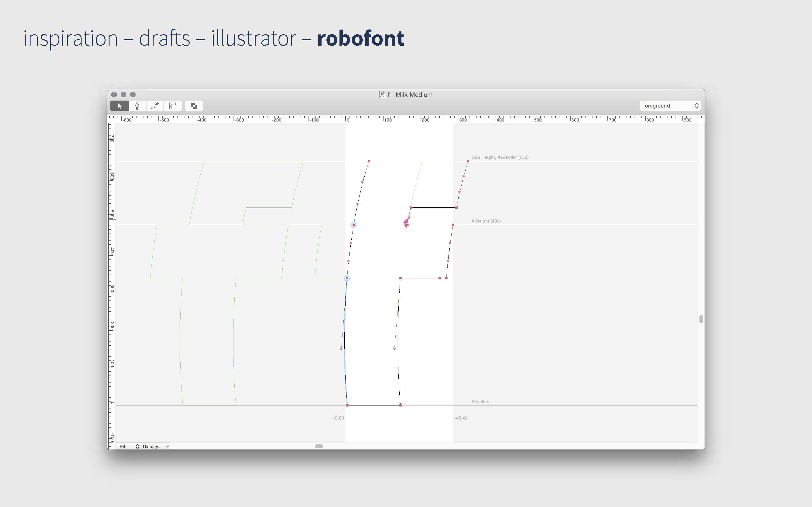Viewport: 812px width, 507px height.
Task: Click the Cap Height, Ascender (653) guide label
Action: 500,157
